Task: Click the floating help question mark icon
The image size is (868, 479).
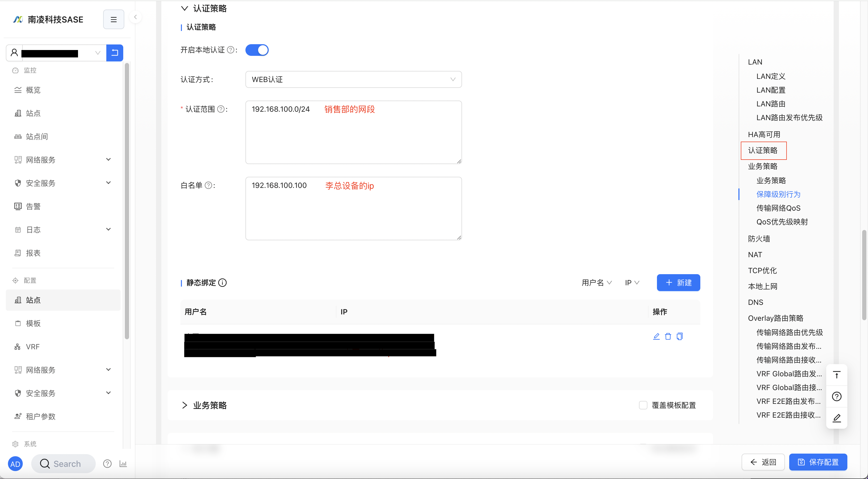Action: click(837, 396)
